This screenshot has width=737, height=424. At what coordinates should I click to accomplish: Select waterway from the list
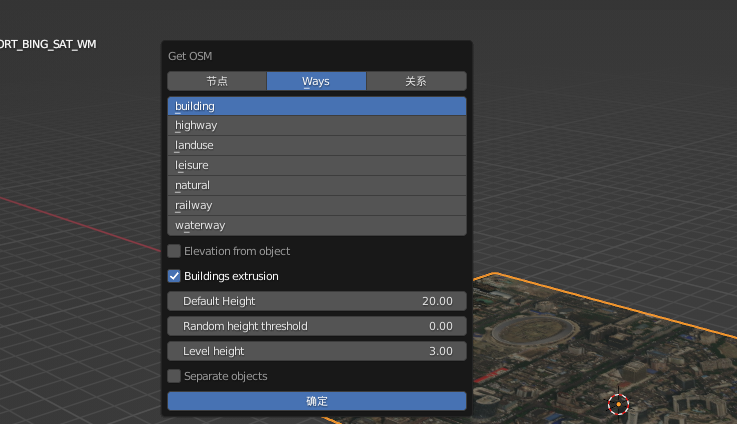(x=317, y=226)
